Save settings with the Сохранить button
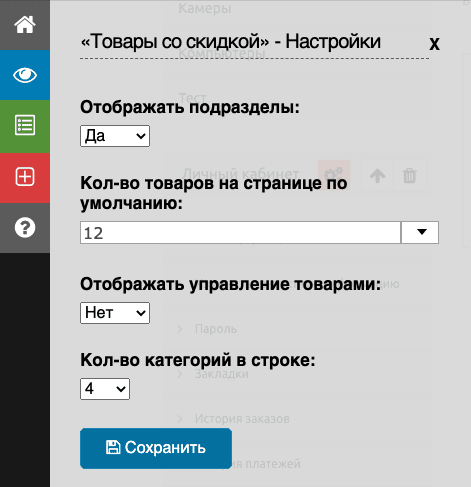The height and width of the screenshot is (487, 471). (156, 448)
